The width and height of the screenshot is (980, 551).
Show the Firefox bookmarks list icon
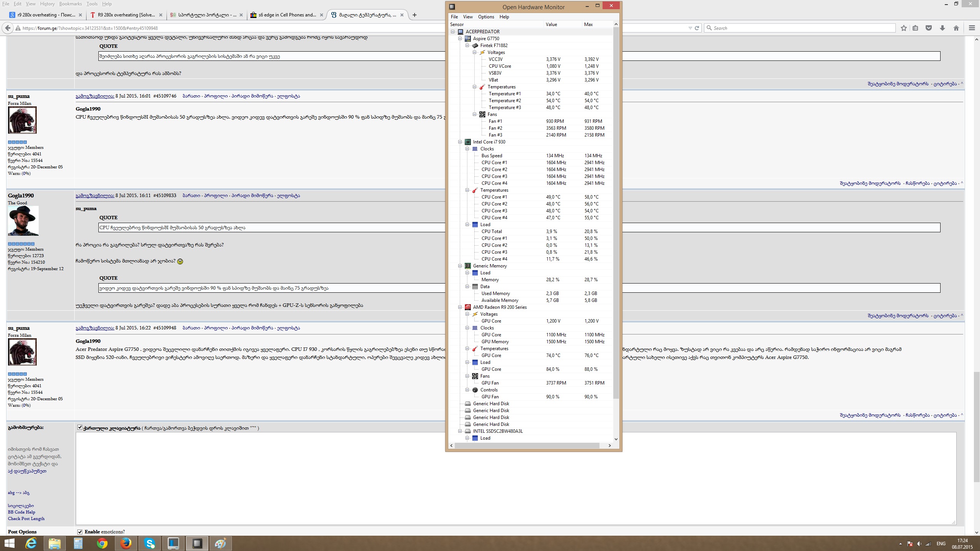click(915, 28)
